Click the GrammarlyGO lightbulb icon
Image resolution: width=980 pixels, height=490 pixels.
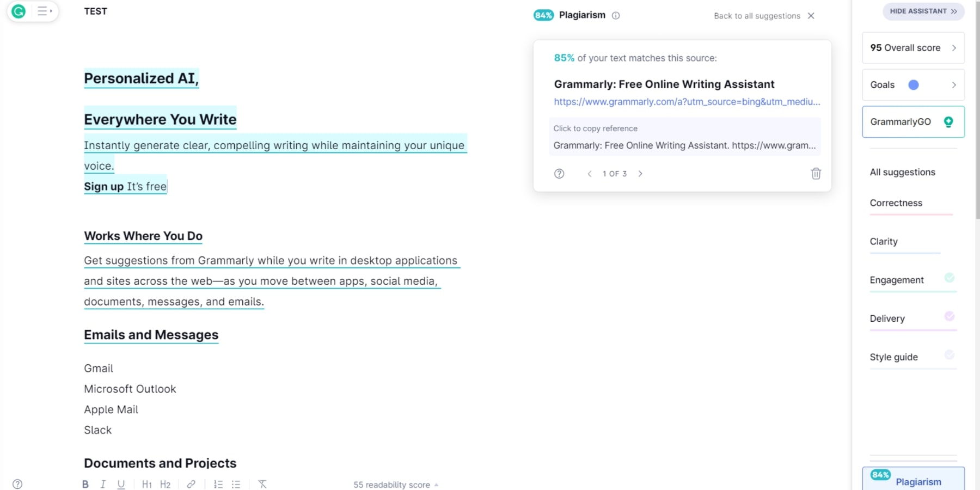[948, 122]
